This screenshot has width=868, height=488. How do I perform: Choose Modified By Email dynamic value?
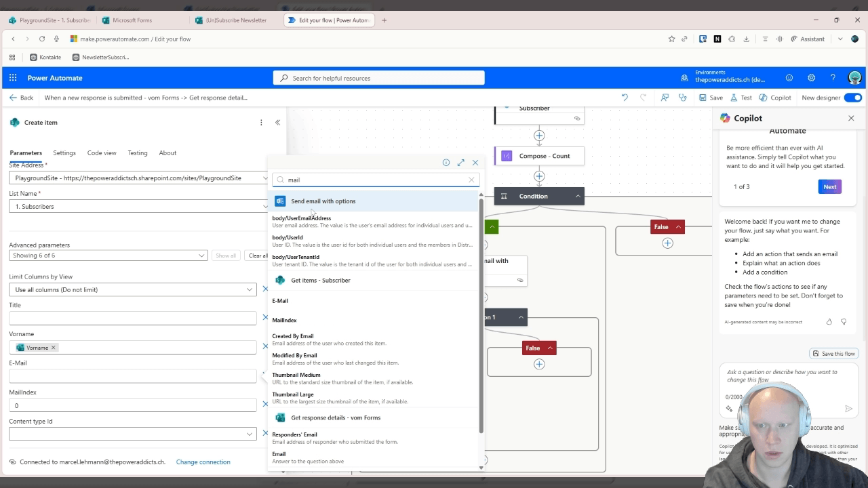pos(372,359)
